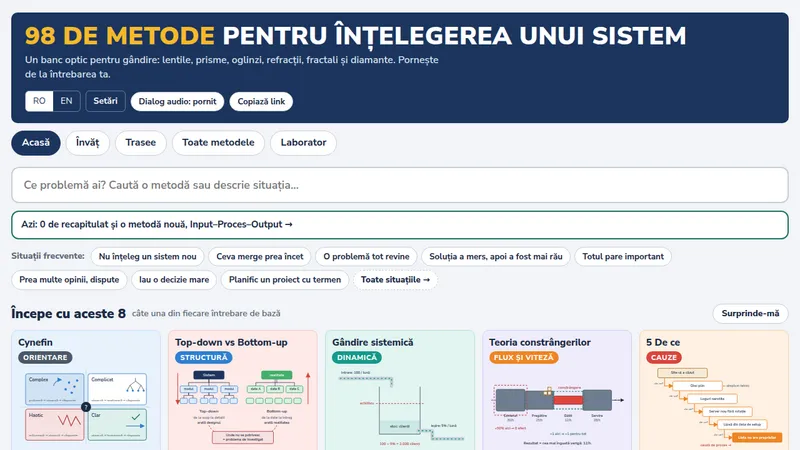800x450 pixels.
Task: Choose 'Planific un proiect cu termen' chip
Action: (285, 280)
